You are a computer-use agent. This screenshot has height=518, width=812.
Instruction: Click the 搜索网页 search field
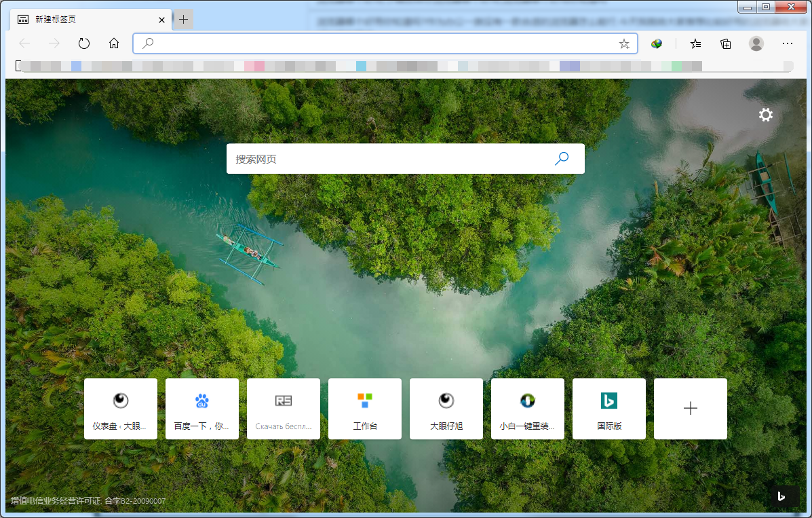point(387,159)
